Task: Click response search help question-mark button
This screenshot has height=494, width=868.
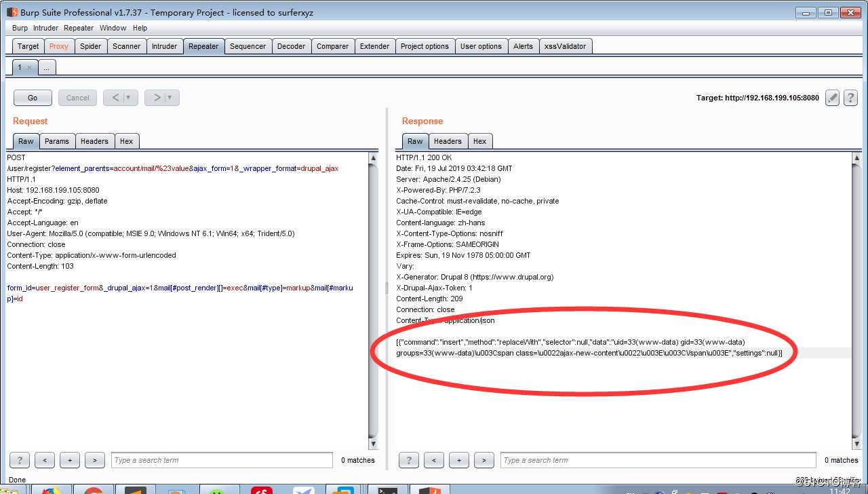Action: (x=409, y=460)
